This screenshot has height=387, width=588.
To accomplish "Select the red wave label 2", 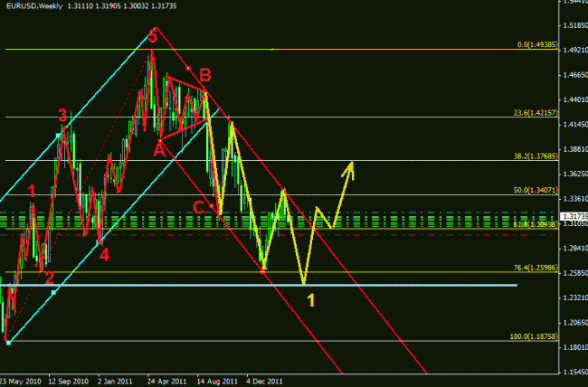I will (x=50, y=278).
